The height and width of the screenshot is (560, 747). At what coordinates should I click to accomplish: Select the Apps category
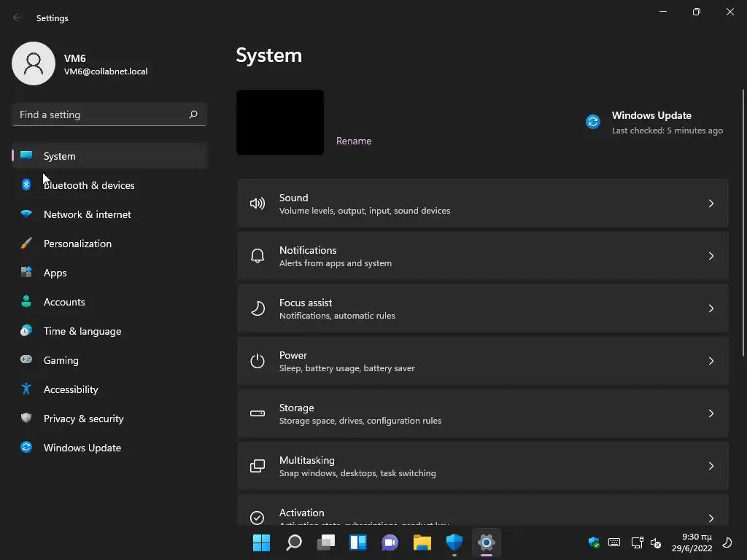pyautogui.click(x=109, y=273)
